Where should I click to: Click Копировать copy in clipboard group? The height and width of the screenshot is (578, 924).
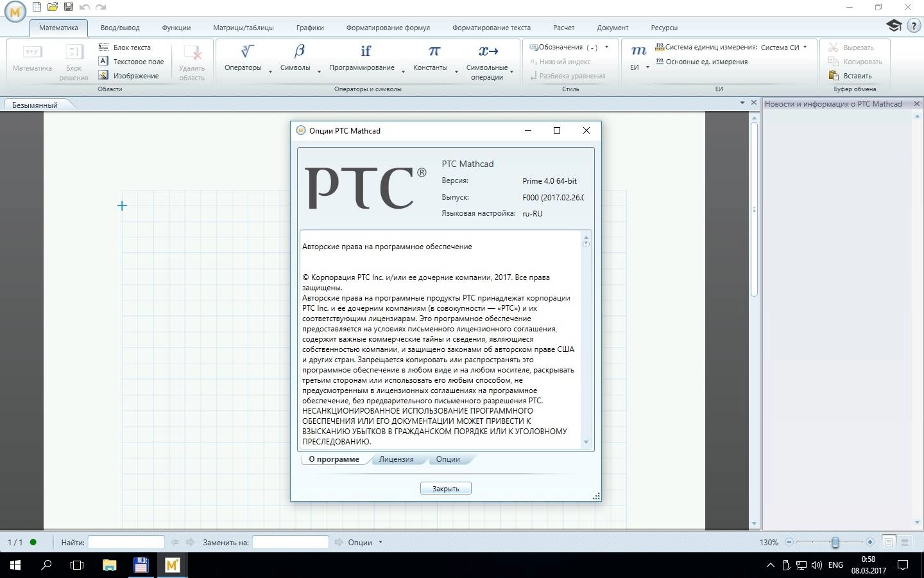pyautogui.click(x=855, y=62)
